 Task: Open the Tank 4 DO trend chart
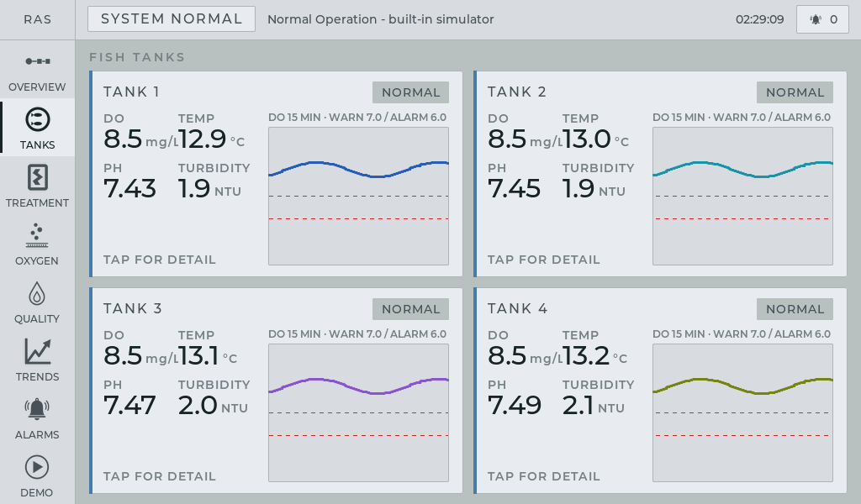743,413
